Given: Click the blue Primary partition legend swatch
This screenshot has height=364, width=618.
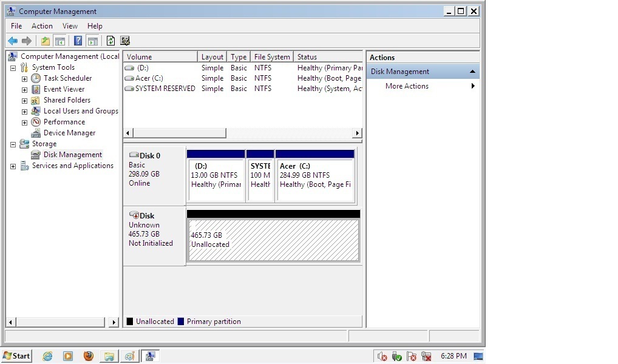Looking at the screenshot, I should (x=181, y=322).
